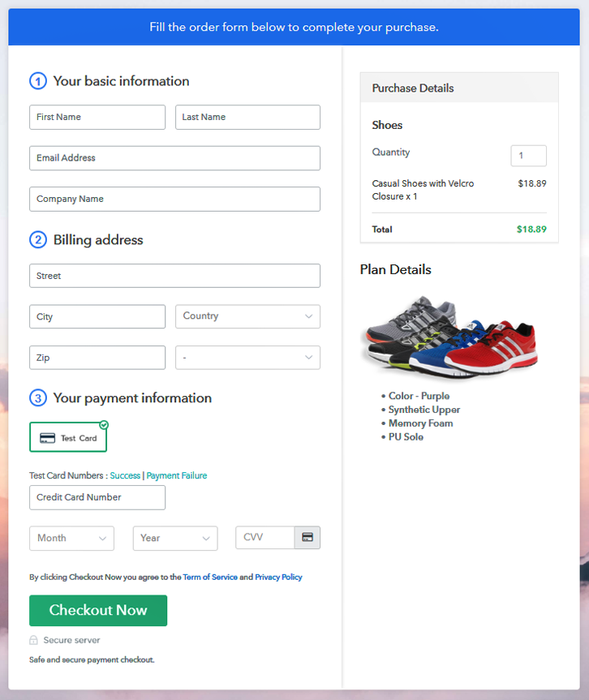Click the 'Fill the order form below' banner text
Viewport: 589px width, 700px height.
(x=294, y=28)
